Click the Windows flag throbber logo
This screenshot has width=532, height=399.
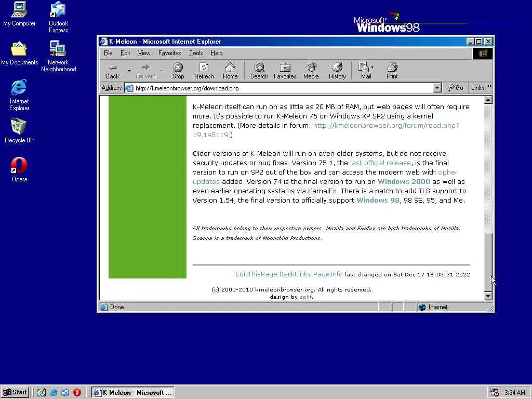coord(483,54)
